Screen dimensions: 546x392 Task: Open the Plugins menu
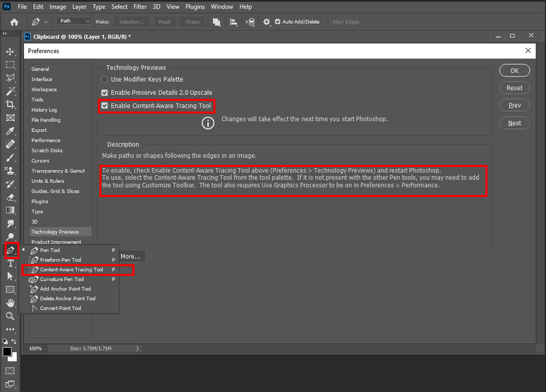pos(195,7)
